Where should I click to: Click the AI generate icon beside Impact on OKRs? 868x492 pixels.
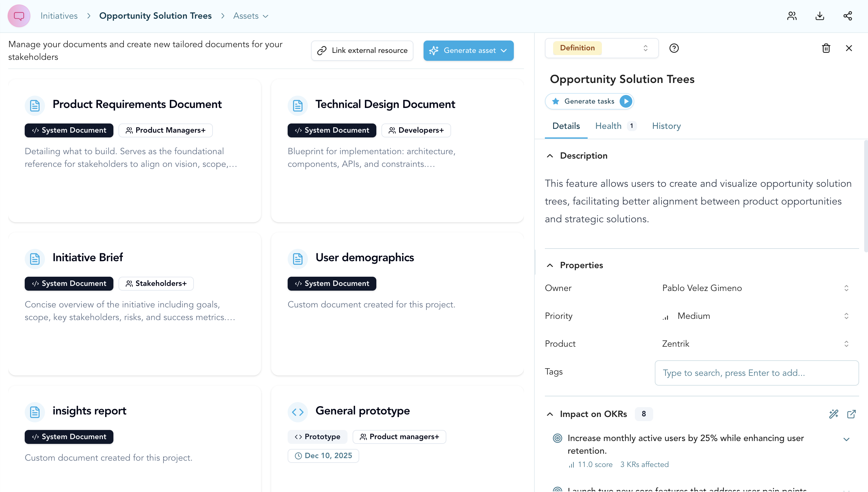[833, 414]
